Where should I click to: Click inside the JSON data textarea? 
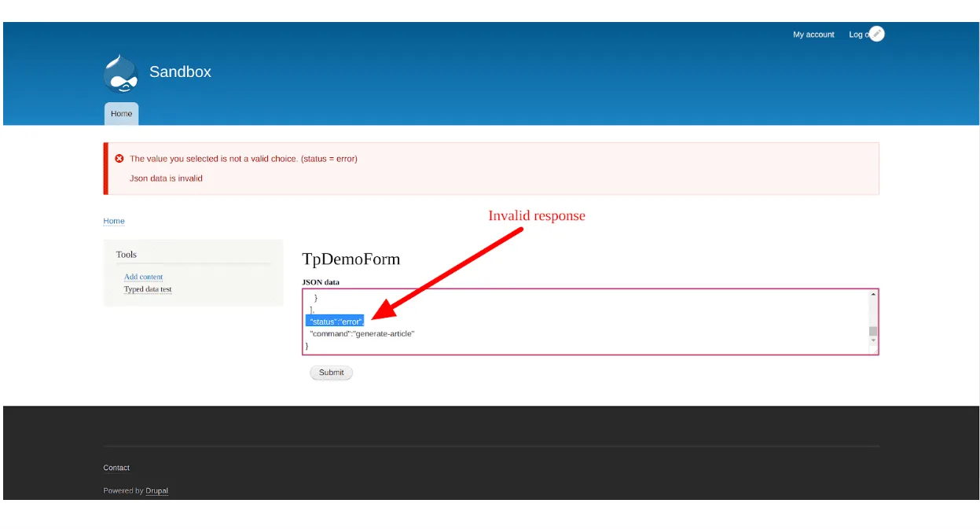tap(590, 321)
